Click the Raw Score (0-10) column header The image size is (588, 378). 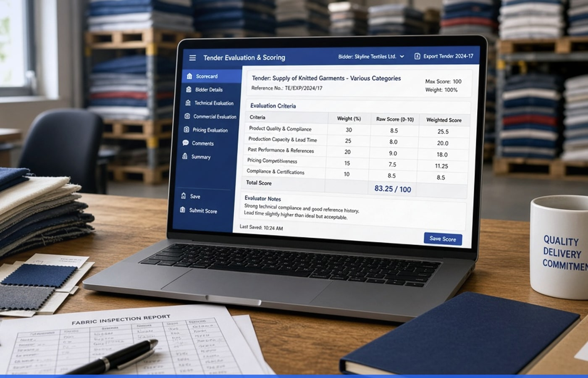click(x=395, y=119)
